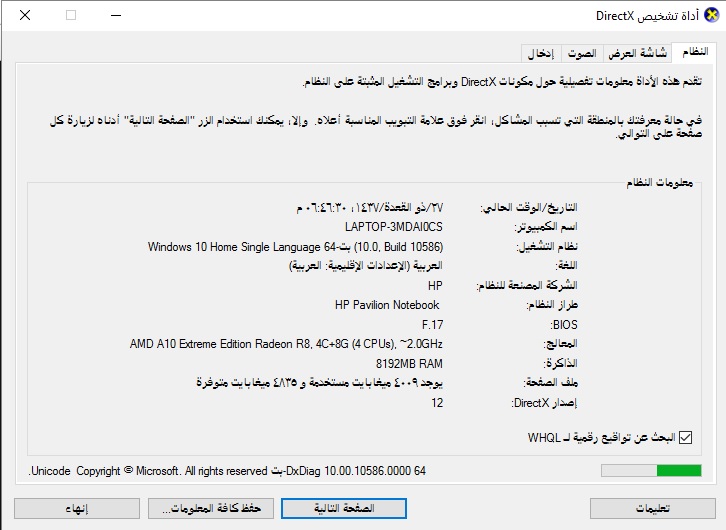
Task: Click the ملف الصفحة label
Action: 551,383
